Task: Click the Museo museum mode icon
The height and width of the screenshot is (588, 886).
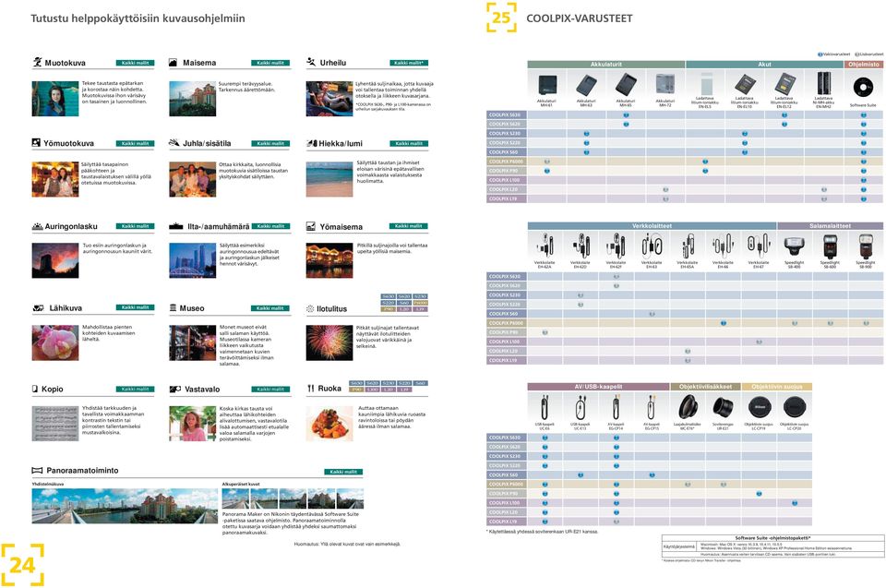Action: click(x=173, y=308)
